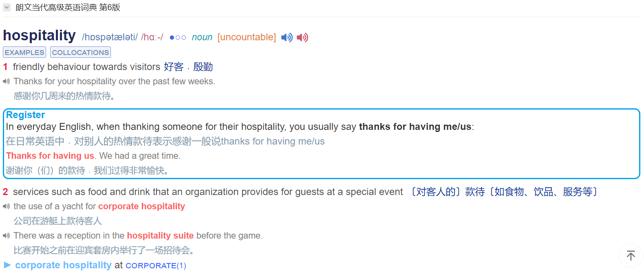Click the 'corporate hospitality' cross-reference phrase
This screenshot has height=274, width=644.
point(63,265)
